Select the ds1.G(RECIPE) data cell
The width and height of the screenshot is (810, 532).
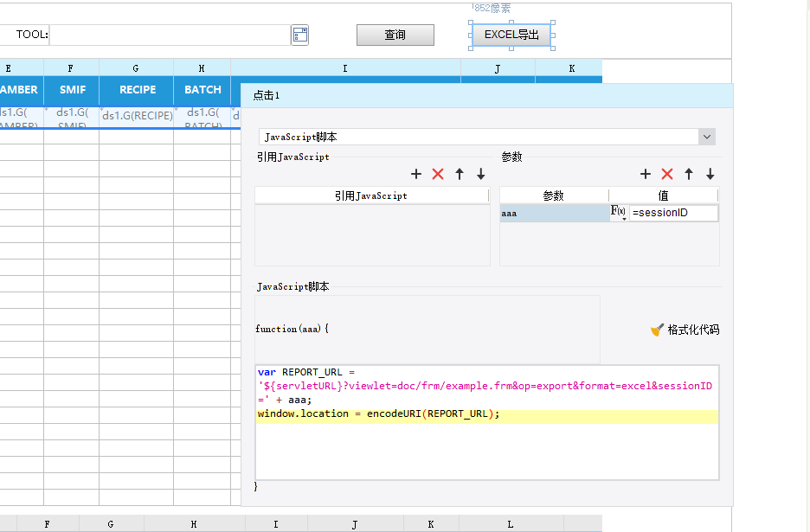tap(137, 116)
